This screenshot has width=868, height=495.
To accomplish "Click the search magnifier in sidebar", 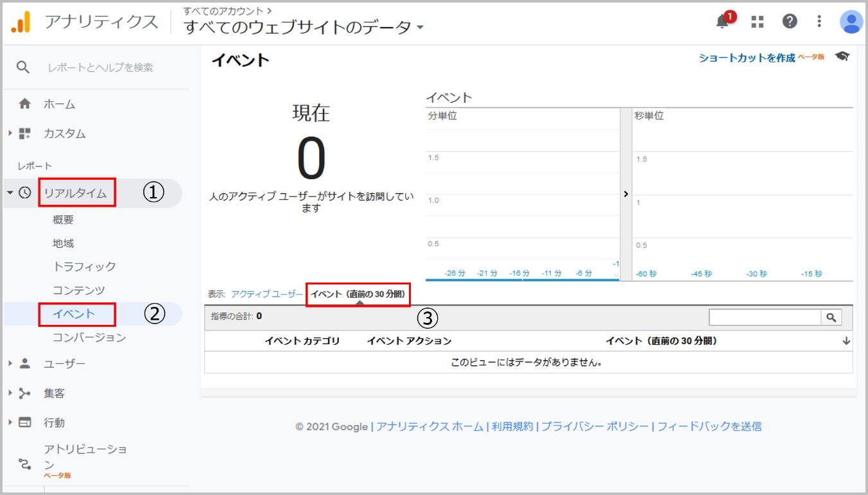I will point(23,67).
